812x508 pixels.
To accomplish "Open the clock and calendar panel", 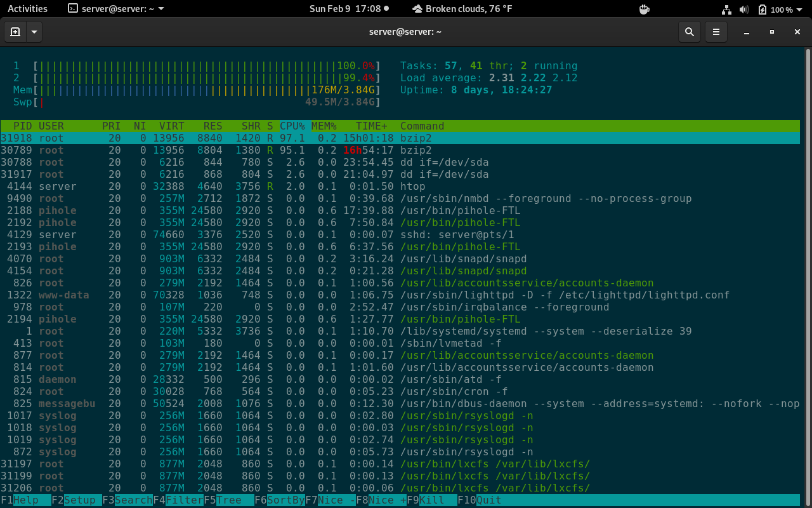I will [349, 9].
